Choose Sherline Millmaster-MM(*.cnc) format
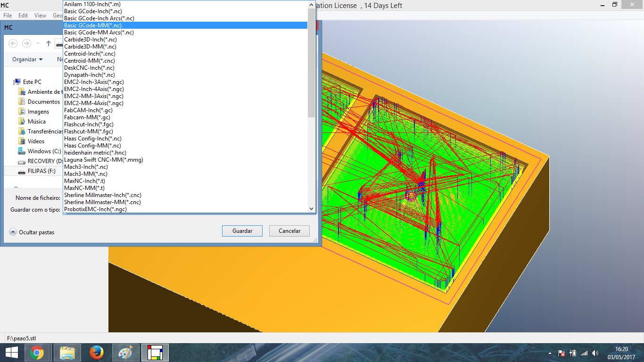Viewport: 644px width, 362px height. click(185, 202)
